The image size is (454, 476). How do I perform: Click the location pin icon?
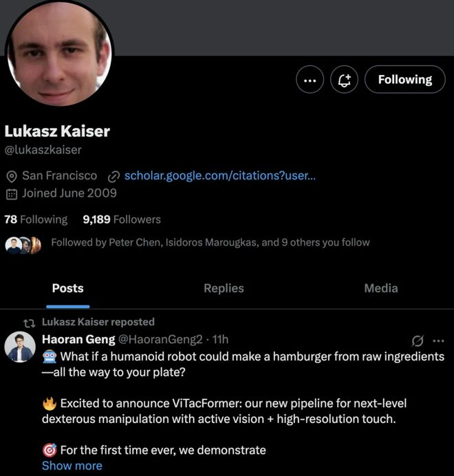click(11, 176)
